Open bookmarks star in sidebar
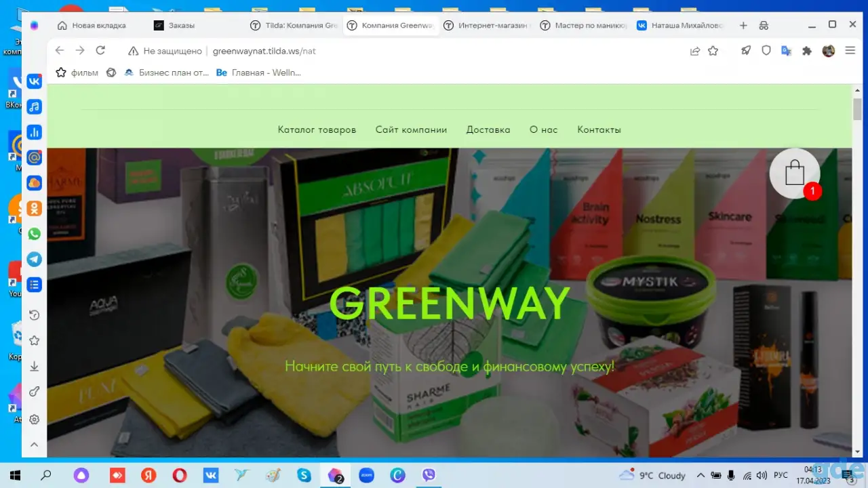This screenshot has width=868, height=488. click(34, 341)
